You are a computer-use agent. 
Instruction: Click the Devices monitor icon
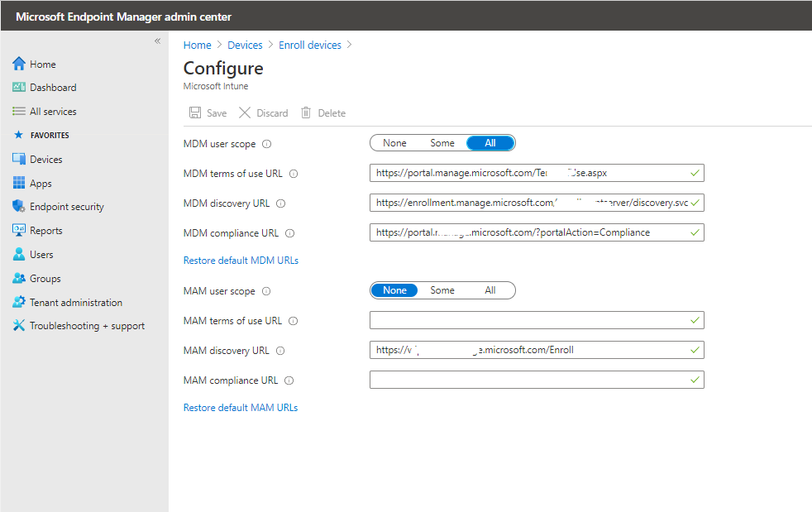pos(19,159)
